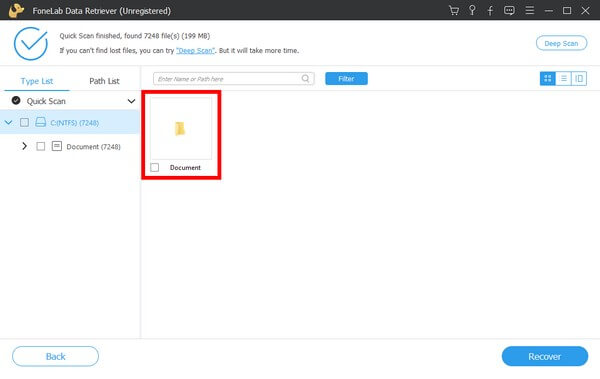Switch to the Type List tab
This screenshot has width=600, height=379.
[37, 81]
